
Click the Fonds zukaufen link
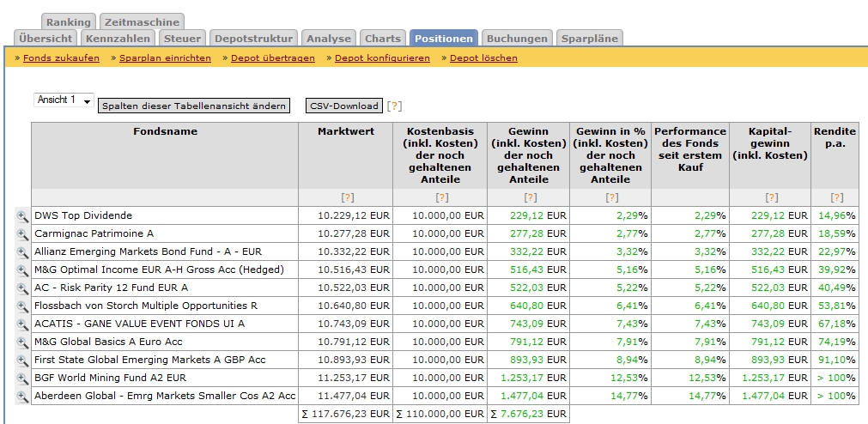tap(61, 58)
